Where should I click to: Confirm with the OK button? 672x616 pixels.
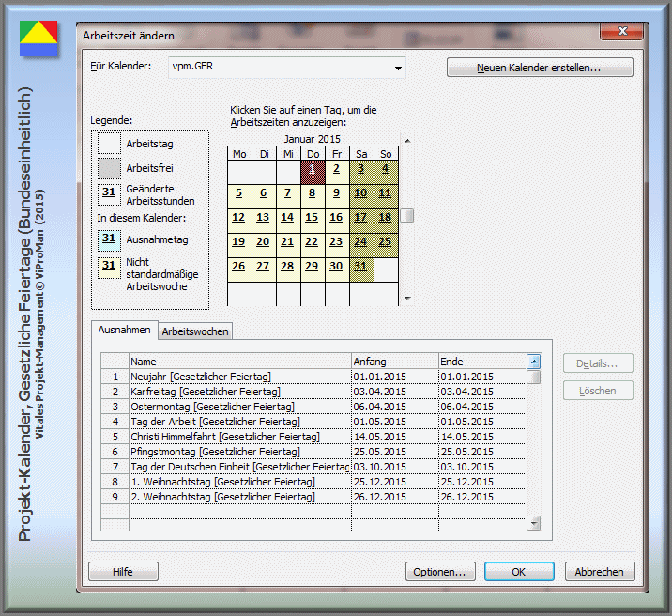pos(519,572)
